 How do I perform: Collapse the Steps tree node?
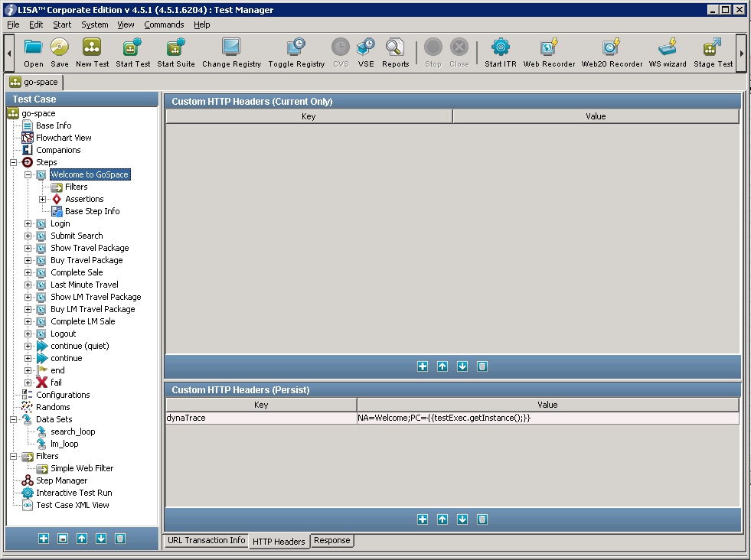pyautogui.click(x=14, y=162)
